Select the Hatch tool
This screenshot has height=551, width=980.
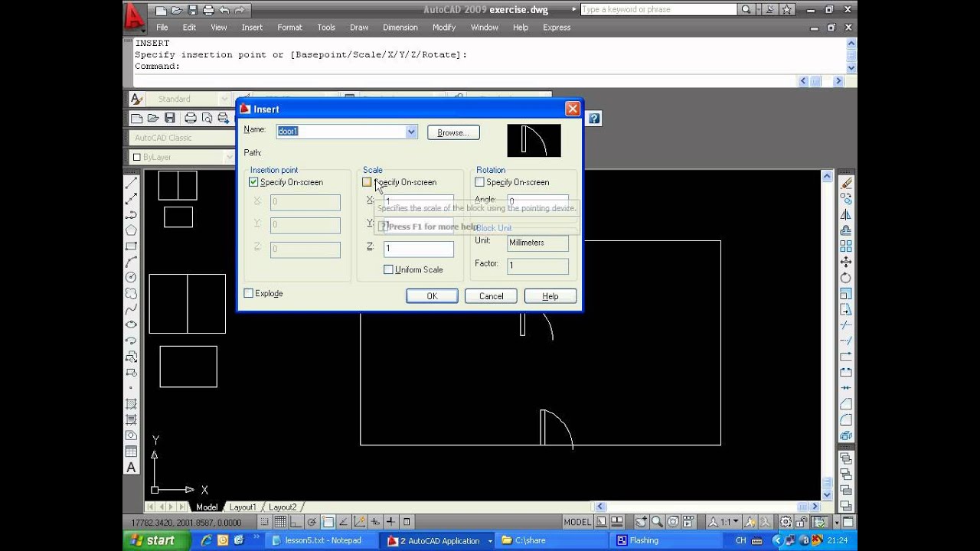pyautogui.click(x=131, y=404)
